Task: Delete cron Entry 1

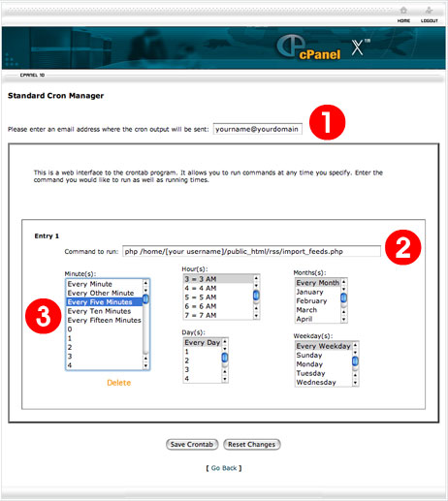Action: (118, 383)
